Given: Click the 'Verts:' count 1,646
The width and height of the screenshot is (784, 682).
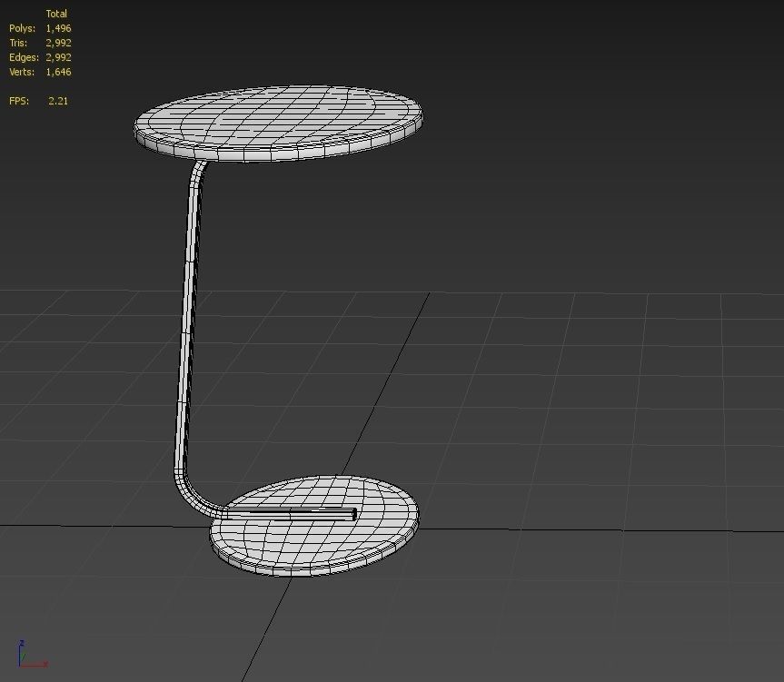Looking at the screenshot, I should tap(58, 72).
